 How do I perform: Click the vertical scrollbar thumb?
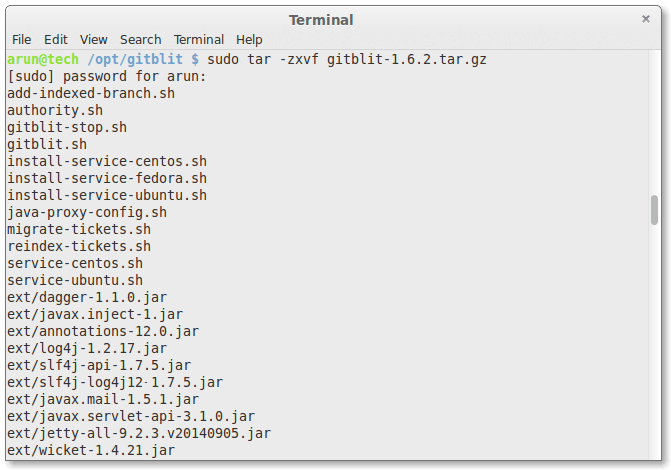pyautogui.click(x=654, y=210)
